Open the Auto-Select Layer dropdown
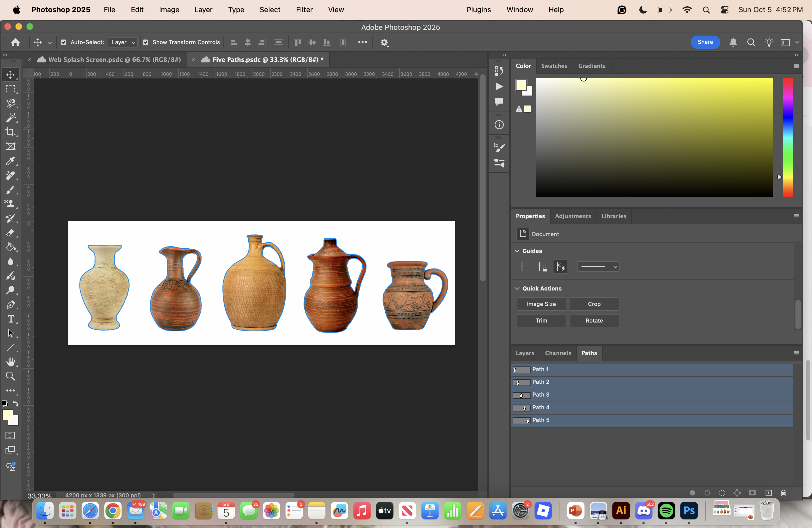 pyautogui.click(x=123, y=42)
